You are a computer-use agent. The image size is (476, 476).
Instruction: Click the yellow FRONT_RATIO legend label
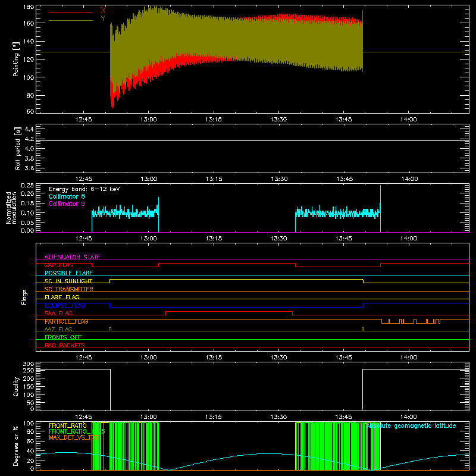68,425
